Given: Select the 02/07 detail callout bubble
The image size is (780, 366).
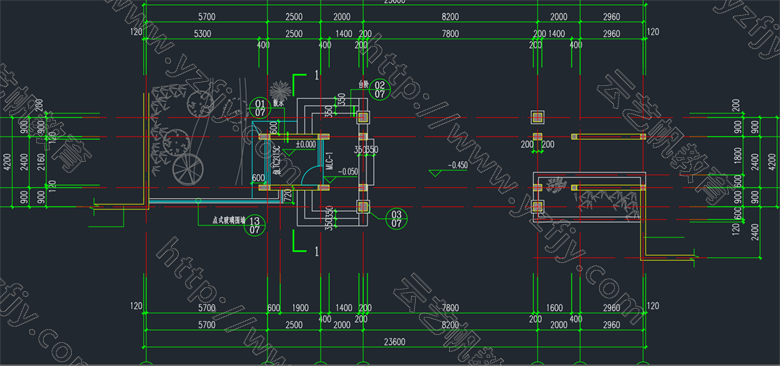Looking at the screenshot, I should (380, 89).
